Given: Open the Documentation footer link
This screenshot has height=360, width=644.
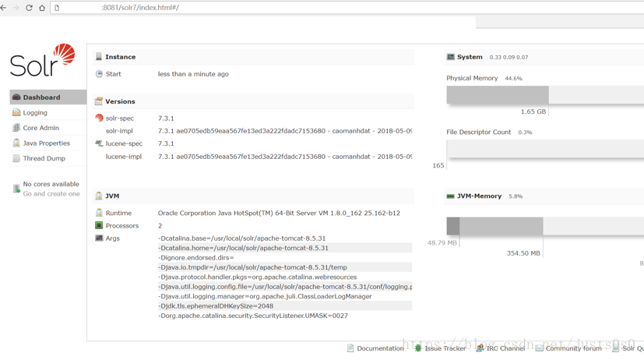Looking at the screenshot, I should 380,348.
